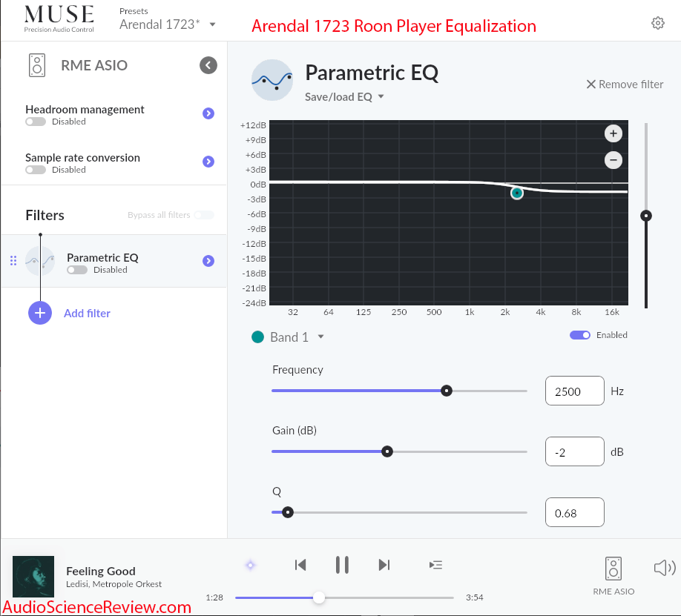Click the graph vertical gain slider handle

(x=646, y=216)
